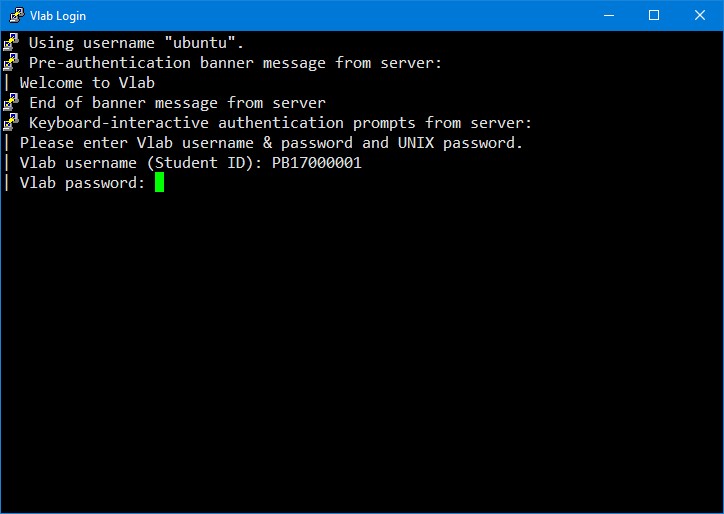Click "Pre-authentication banner message from server" text
Screen dimensions: 724x514
[235, 63]
